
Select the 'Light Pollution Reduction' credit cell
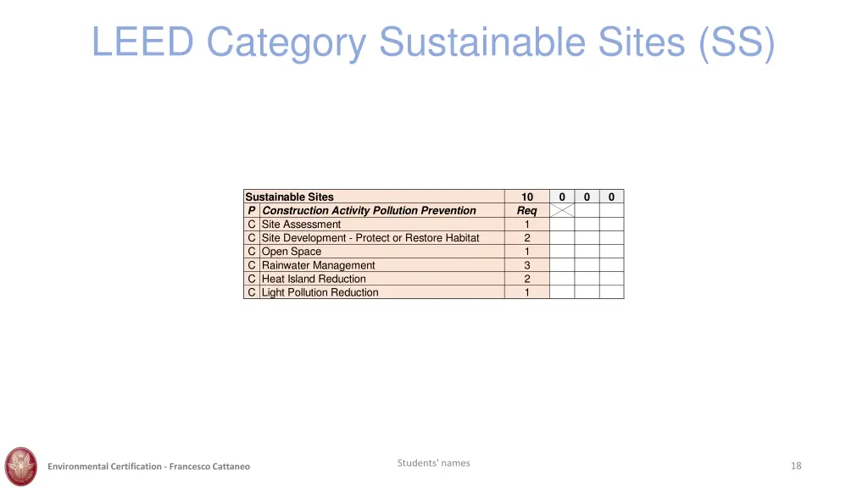tap(320, 292)
